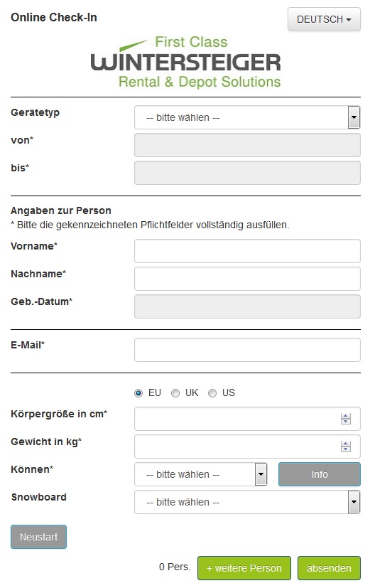Decrease Körpergröße with the down spinner arrow
The height and width of the screenshot is (588, 370).
346,422
